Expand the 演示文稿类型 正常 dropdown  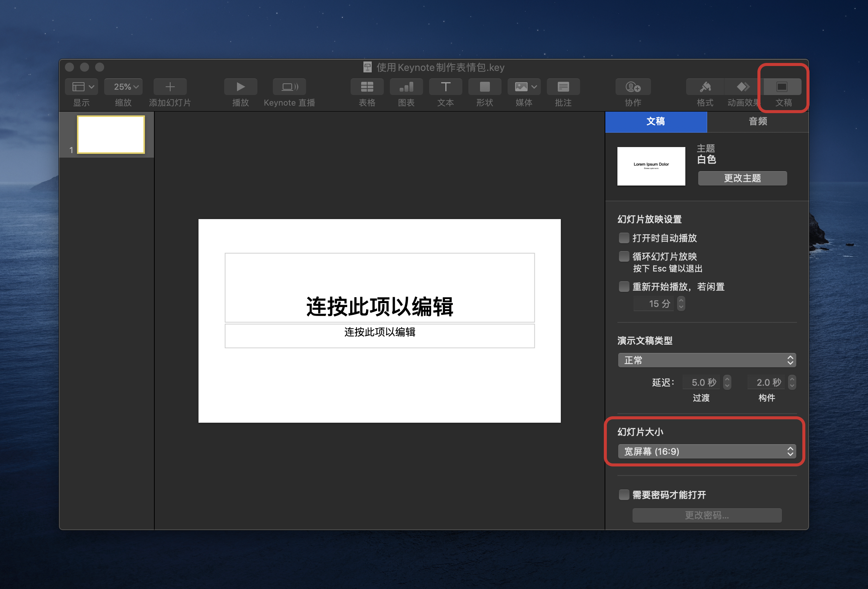[707, 360]
